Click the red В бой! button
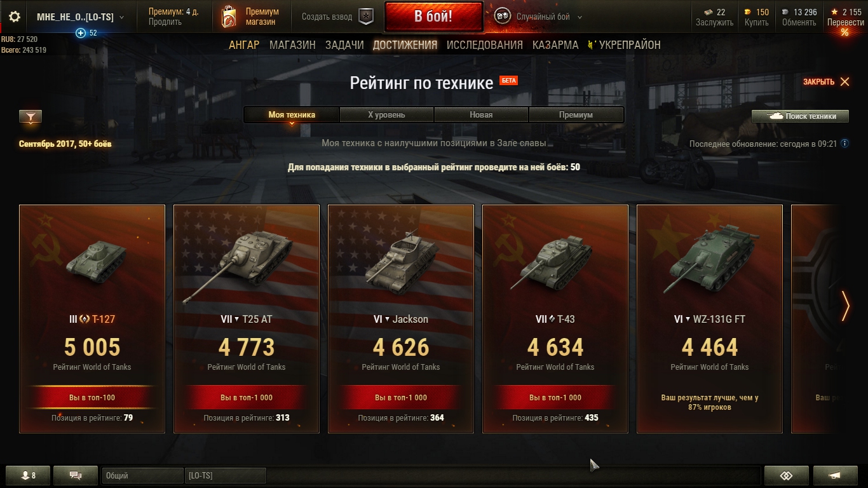The width and height of the screenshot is (868, 488). pyautogui.click(x=433, y=17)
